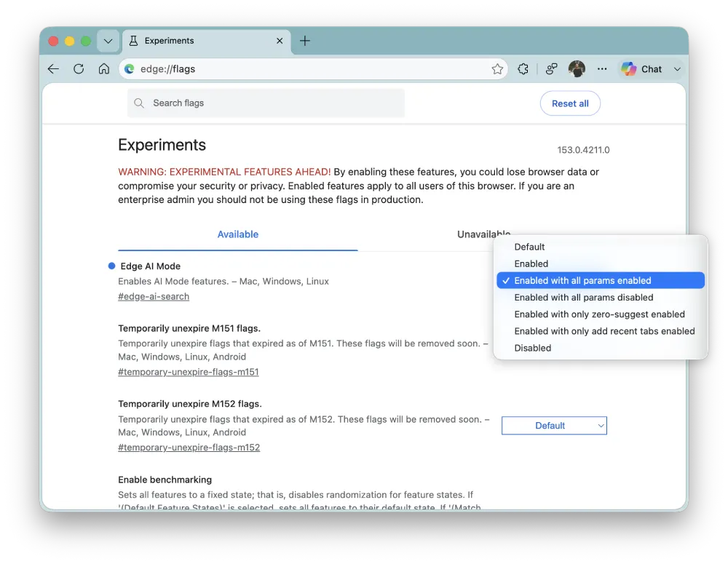The image size is (728, 564).
Task: Click the Experiments page heading
Action: click(162, 145)
